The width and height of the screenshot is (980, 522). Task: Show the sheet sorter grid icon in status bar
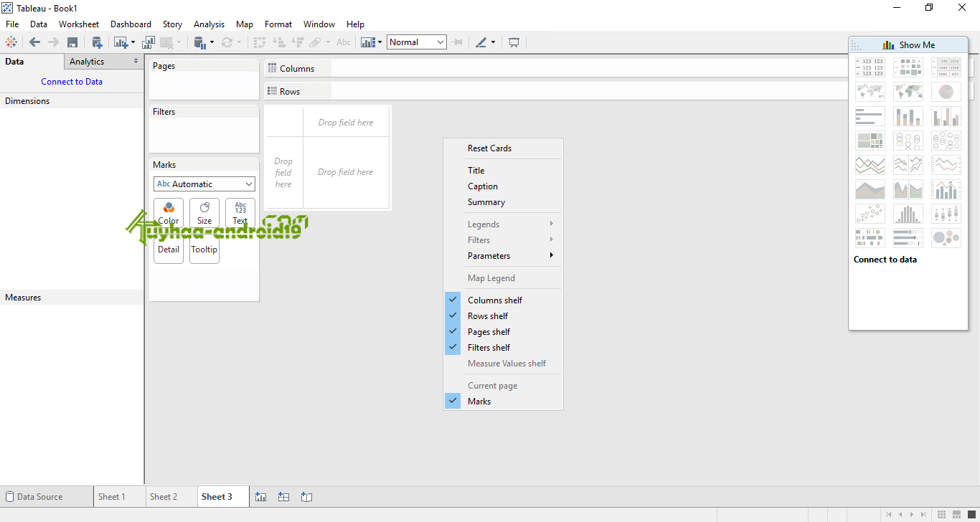point(942,514)
